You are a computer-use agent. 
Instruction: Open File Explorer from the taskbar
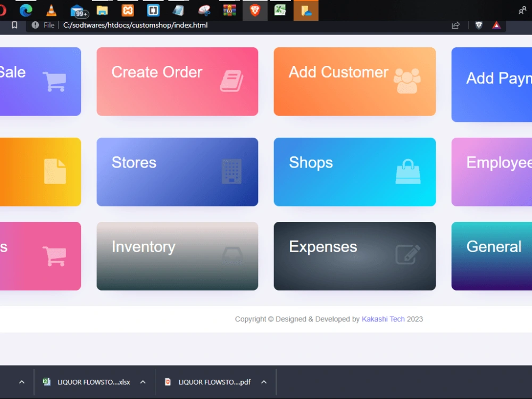tap(102, 11)
